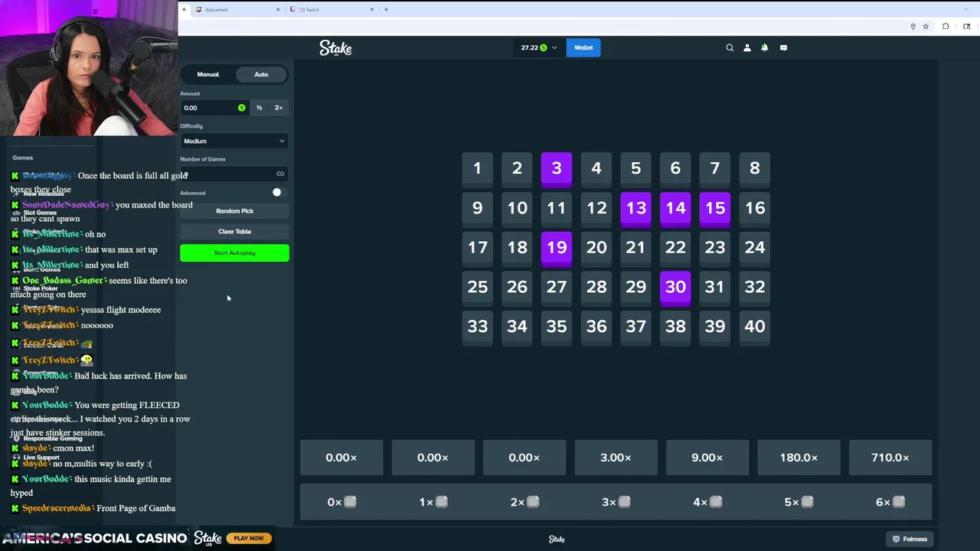
Task: Halve the bet with ½ button
Action: [259, 108]
